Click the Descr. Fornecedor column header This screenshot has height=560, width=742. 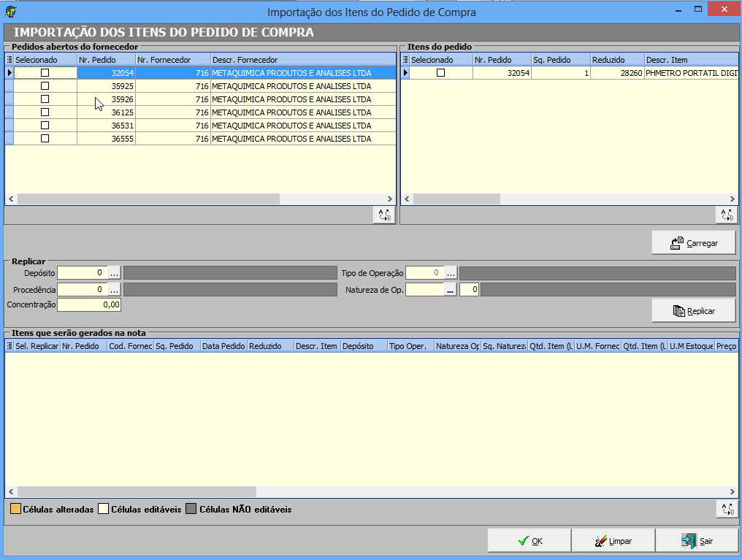pyautogui.click(x=302, y=60)
